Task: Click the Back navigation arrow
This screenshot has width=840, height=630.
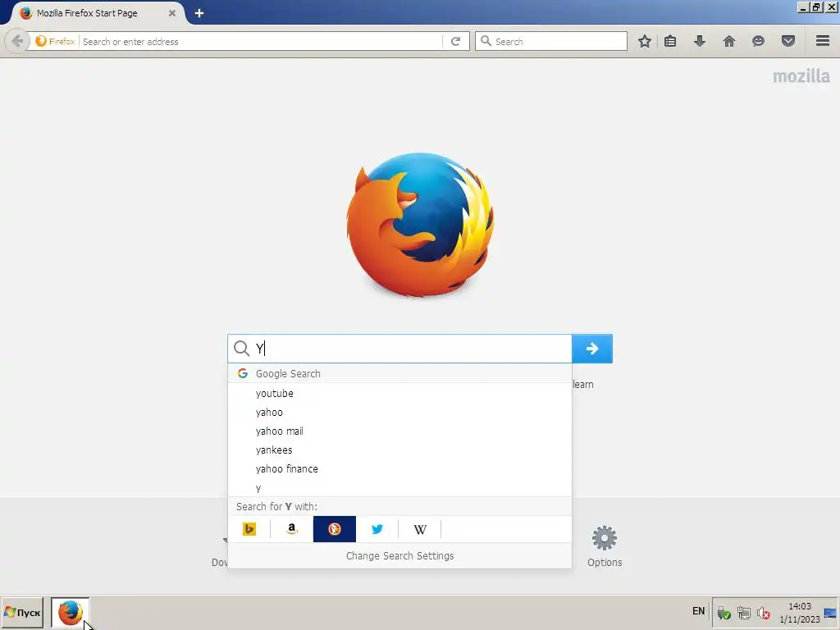Action: pyautogui.click(x=17, y=41)
